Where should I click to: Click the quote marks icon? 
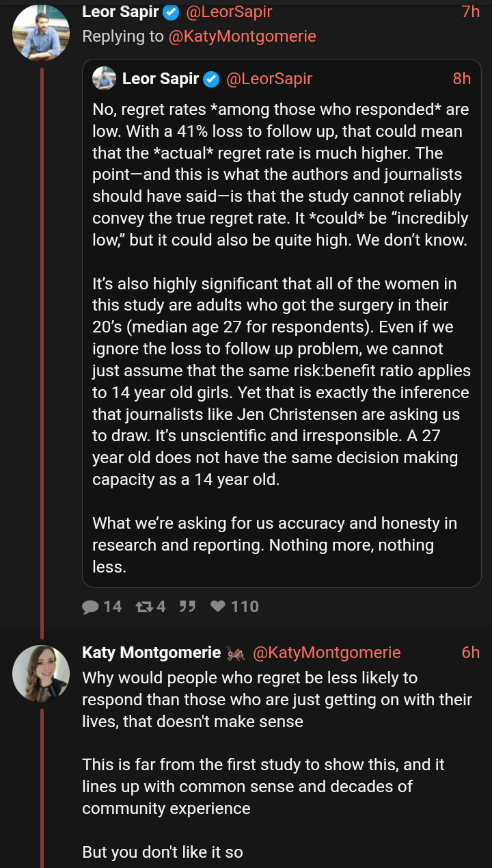187,607
